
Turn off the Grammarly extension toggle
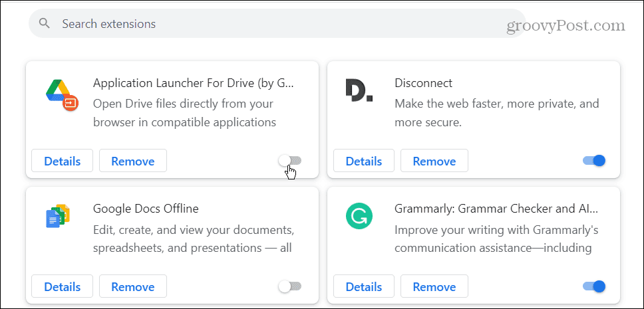point(594,286)
